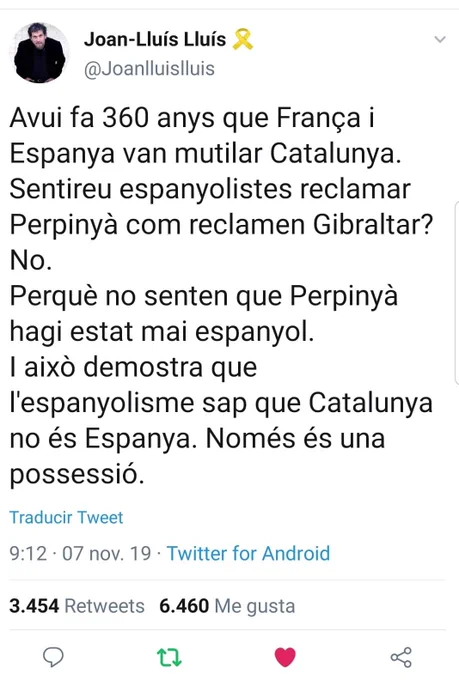The width and height of the screenshot is (459, 680).
Task: Click the line 'hagi estat mai espanyol.'
Action: (x=162, y=332)
